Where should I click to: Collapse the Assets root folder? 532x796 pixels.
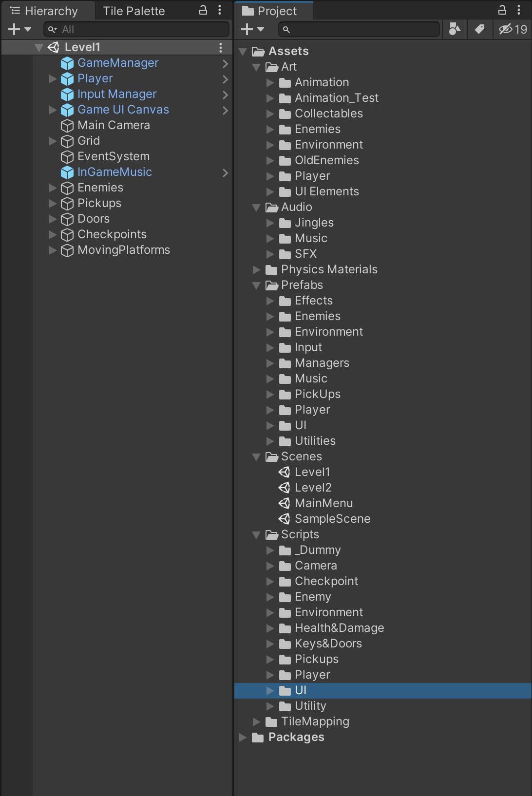pos(243,52)
